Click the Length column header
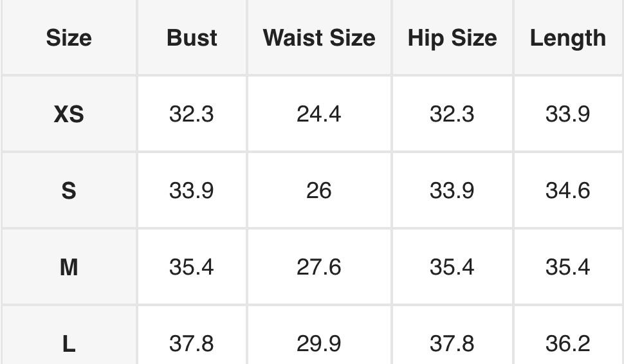Image resolution: width=624 pixels, height=364 pixels. tap(567, 38)
